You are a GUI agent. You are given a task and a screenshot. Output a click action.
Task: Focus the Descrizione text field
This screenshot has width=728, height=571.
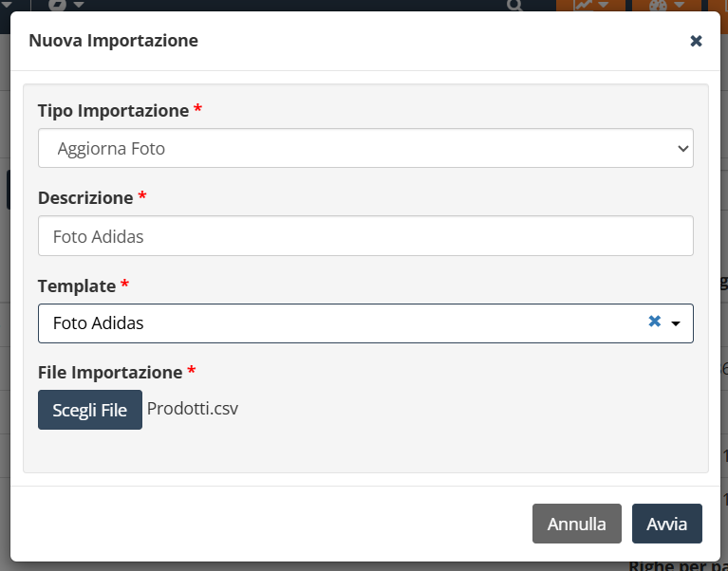click(365, 235)
